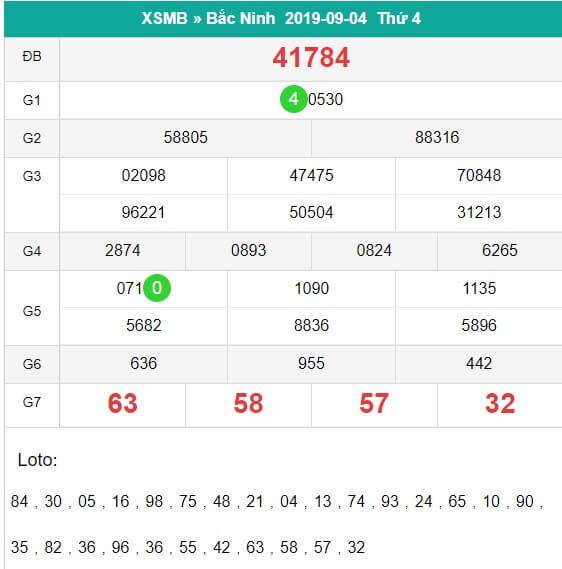Click the Loto heading text
The image size is (562, 569).
tap(37, 460)
